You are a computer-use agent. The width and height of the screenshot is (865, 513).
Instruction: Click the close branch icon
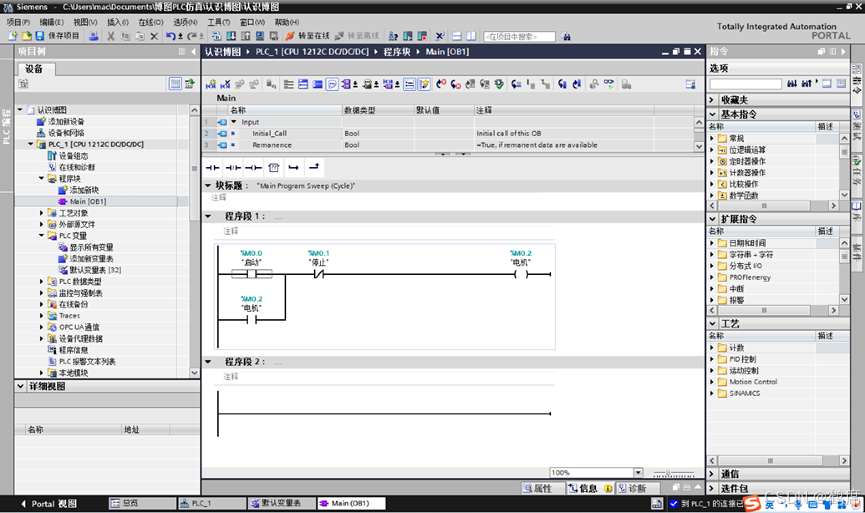[x=314, y=167]
